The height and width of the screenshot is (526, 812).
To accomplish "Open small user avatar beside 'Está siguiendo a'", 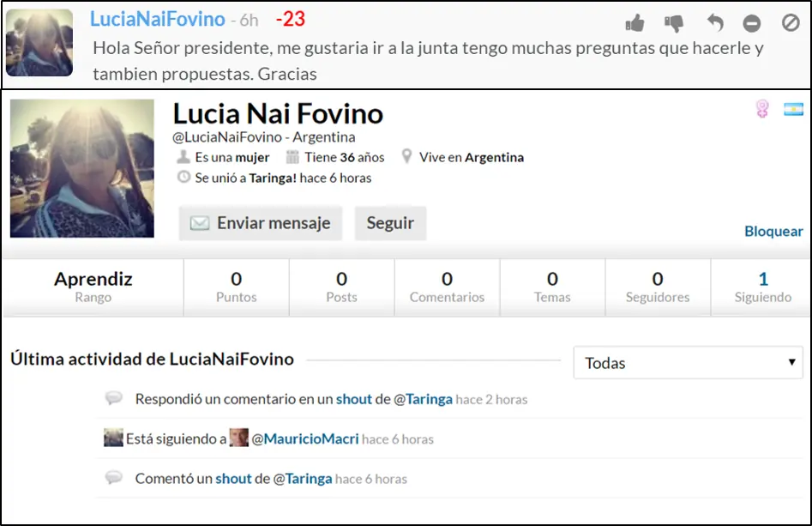I will click(x=113, y=438).
